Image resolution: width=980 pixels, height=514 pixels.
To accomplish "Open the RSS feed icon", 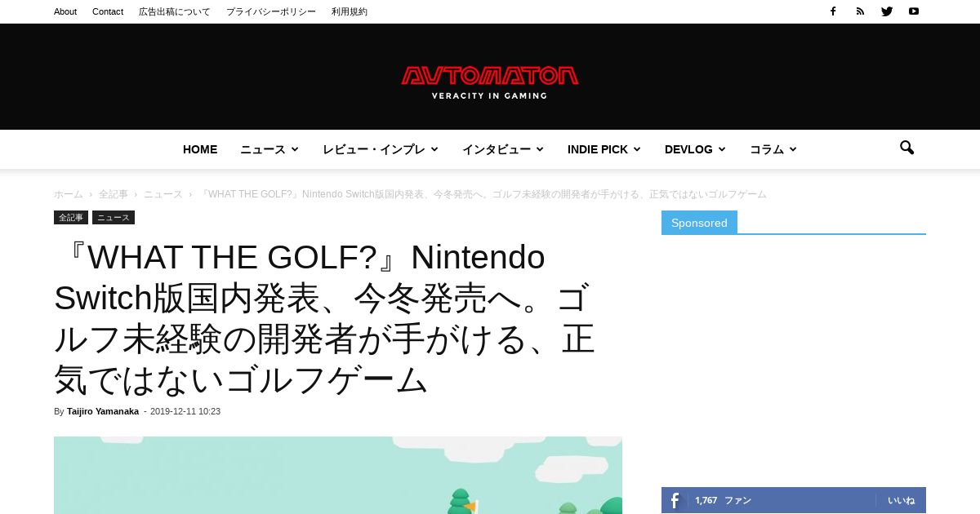I will point(860,11).
